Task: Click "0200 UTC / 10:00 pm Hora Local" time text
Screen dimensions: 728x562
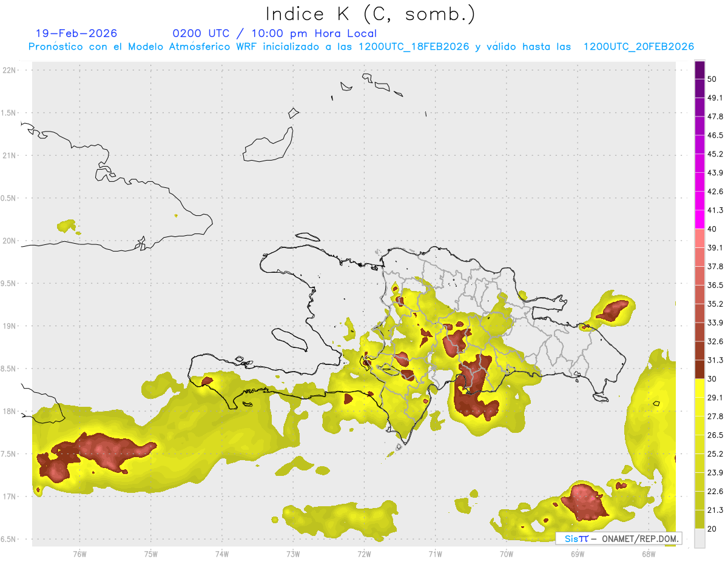Action: (x=275, y=33)
